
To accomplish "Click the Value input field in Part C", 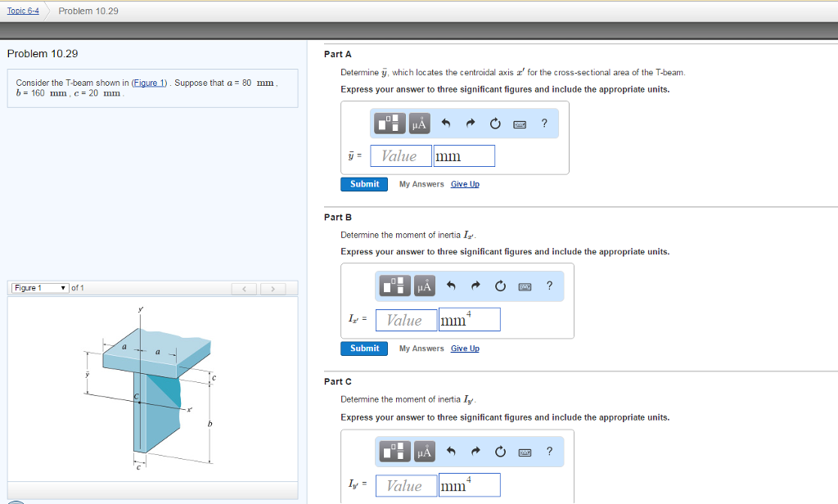I will (x=405, y=484).
